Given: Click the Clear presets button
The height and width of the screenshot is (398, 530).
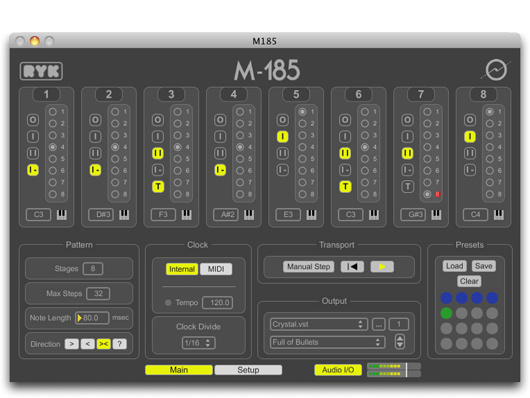Looking at the screenshot, I should point(469,281).
